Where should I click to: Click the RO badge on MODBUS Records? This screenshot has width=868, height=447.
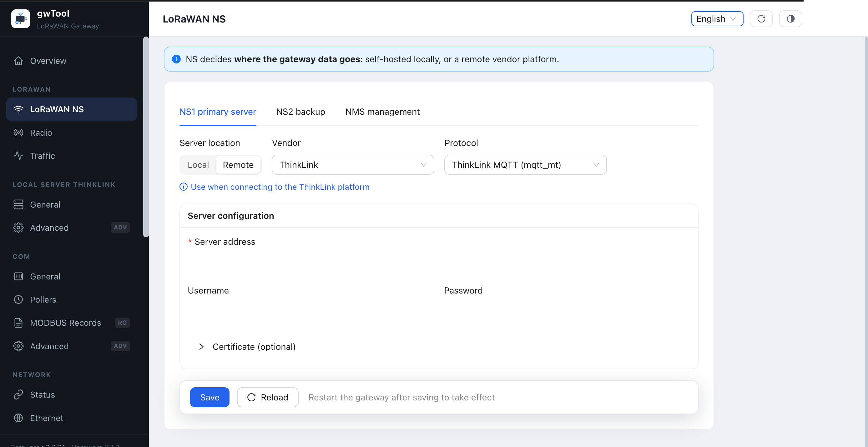point(122,323)
